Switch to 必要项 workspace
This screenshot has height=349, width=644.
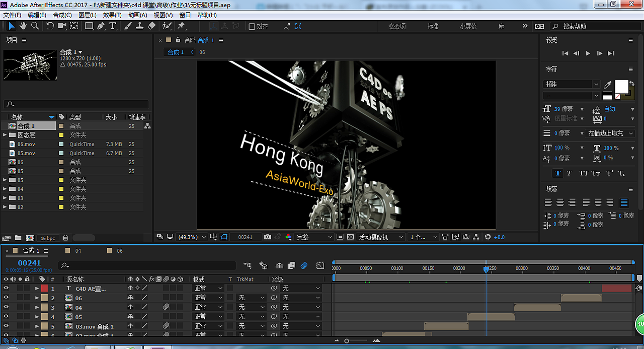397,26
